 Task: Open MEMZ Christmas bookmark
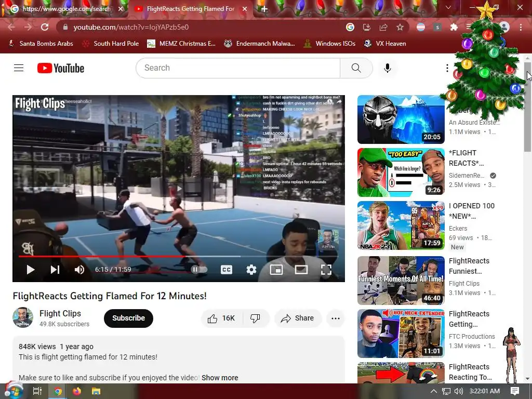(181, 44)
